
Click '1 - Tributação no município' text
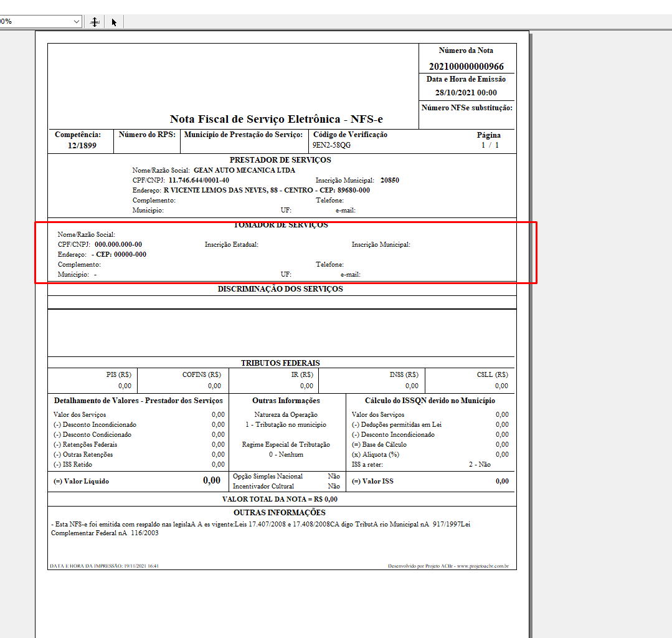pos(286,424)
